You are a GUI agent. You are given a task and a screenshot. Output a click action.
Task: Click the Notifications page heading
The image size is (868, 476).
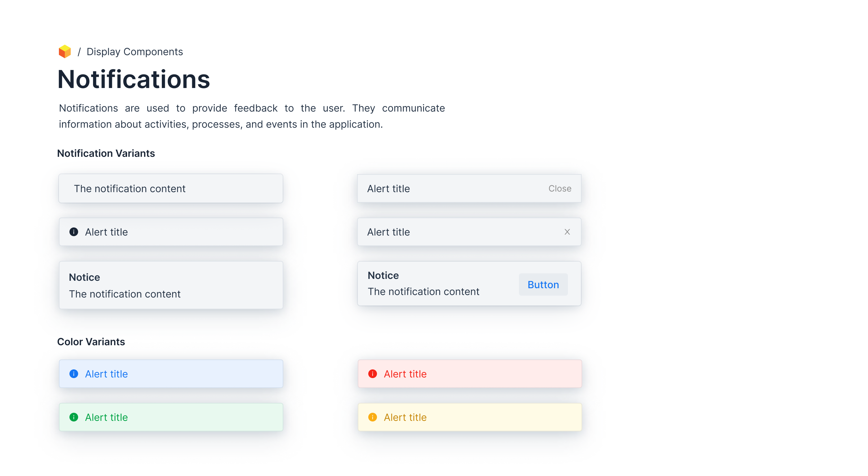134,80
